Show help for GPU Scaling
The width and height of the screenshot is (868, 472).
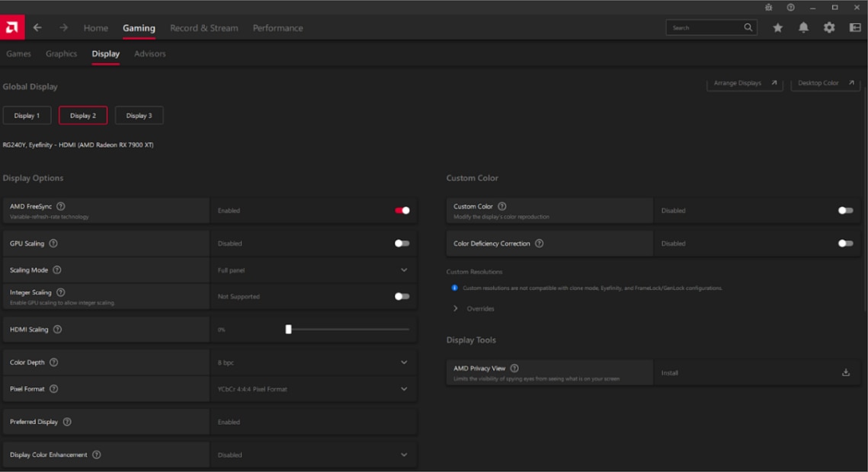point(53,243)
